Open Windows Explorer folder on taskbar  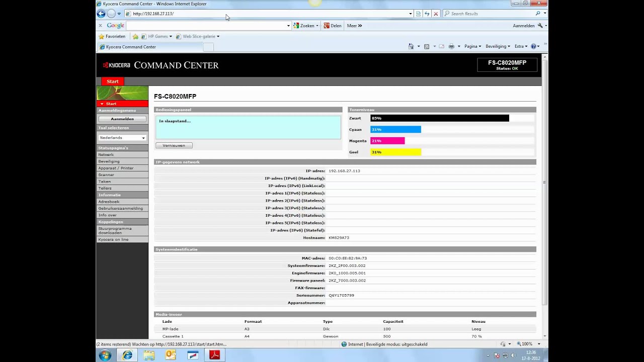(149, 355)
